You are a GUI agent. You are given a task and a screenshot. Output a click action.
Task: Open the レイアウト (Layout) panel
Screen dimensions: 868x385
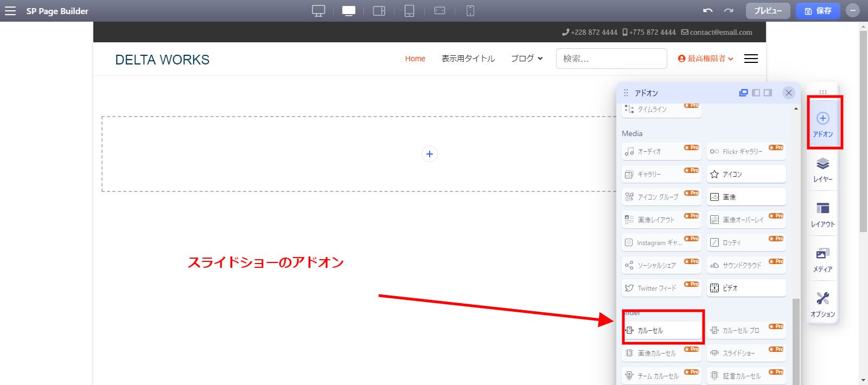822,214
